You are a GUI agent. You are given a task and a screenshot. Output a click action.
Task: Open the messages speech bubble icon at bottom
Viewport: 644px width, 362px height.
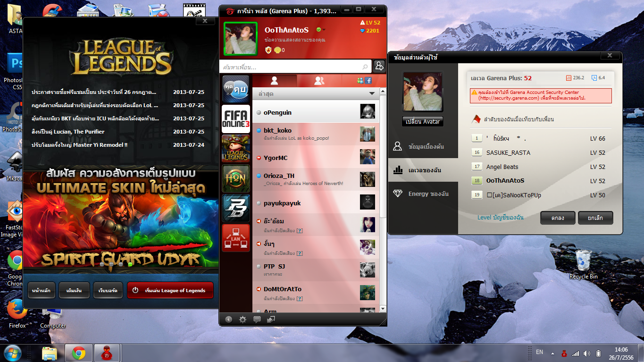257,319
